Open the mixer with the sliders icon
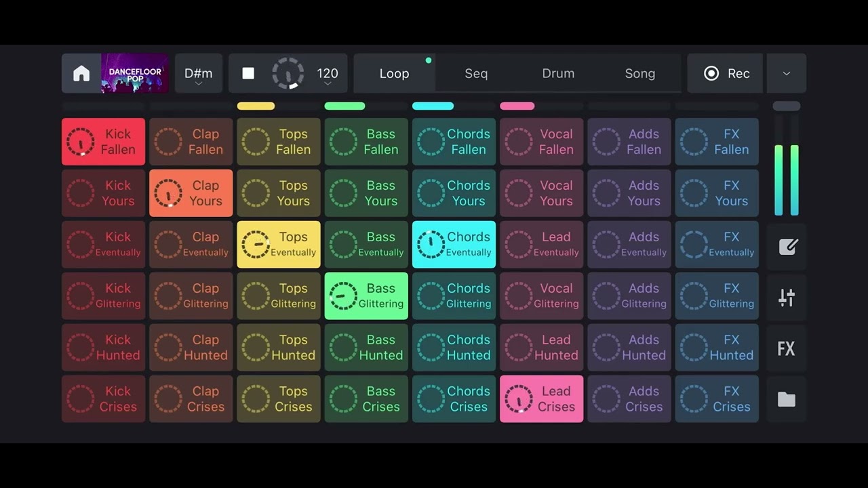Screen dimensions: 868x488 (786, 297)
